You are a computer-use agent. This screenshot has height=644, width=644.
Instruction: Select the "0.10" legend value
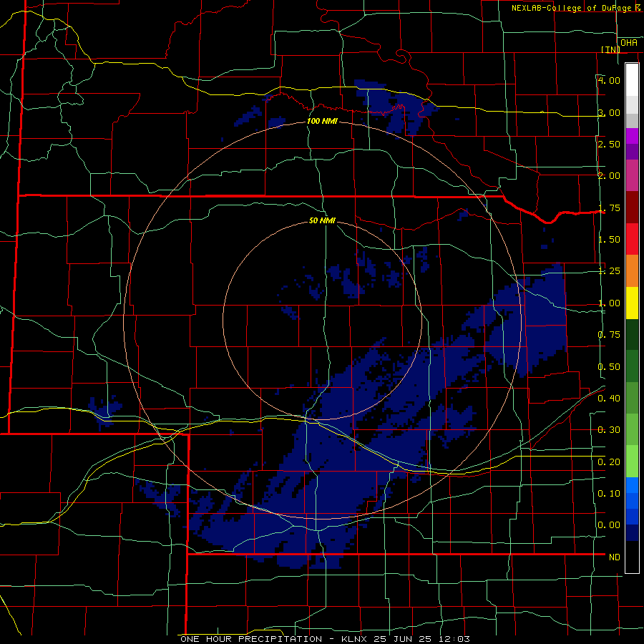coord(609,493)
